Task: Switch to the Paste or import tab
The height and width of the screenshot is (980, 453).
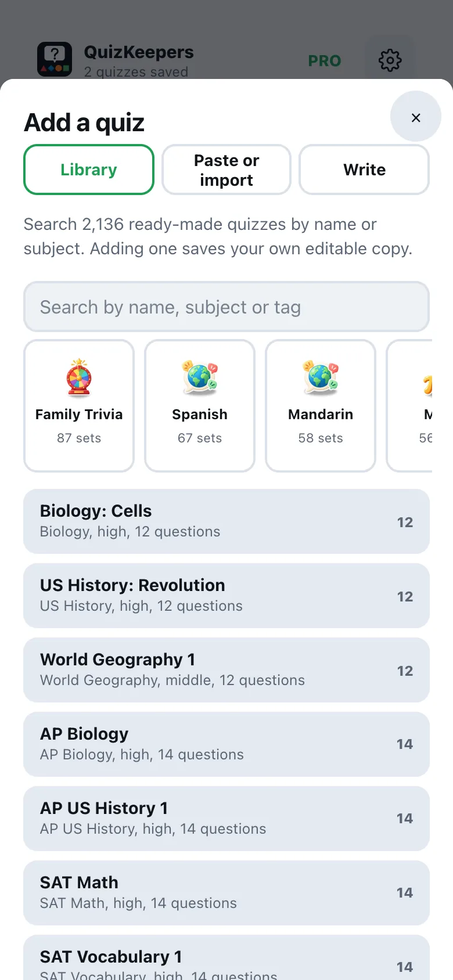Action: pos(227,170)
